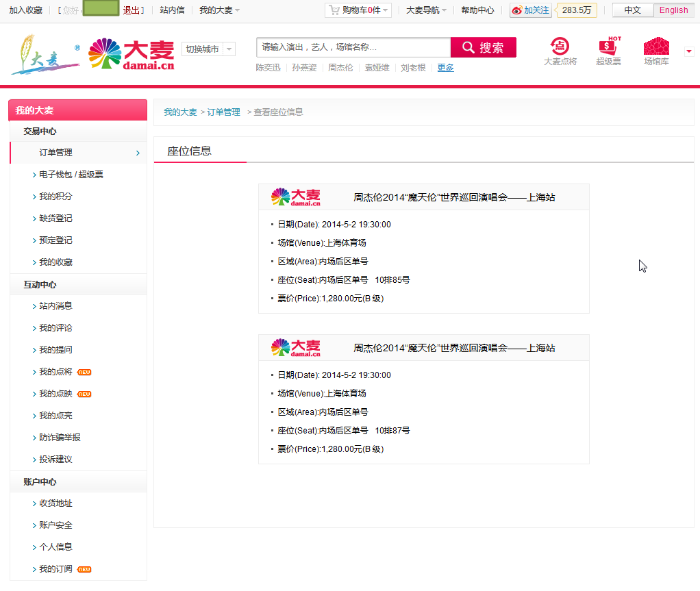Image resolution: width=700 pixels, height=591 pixels.
Task: Click the wheat 大麦 calligraphy logo
Action: (x=45, y=55)
